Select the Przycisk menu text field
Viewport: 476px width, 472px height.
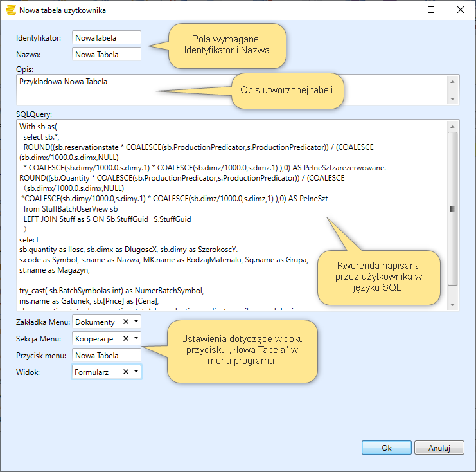point(106,355)
